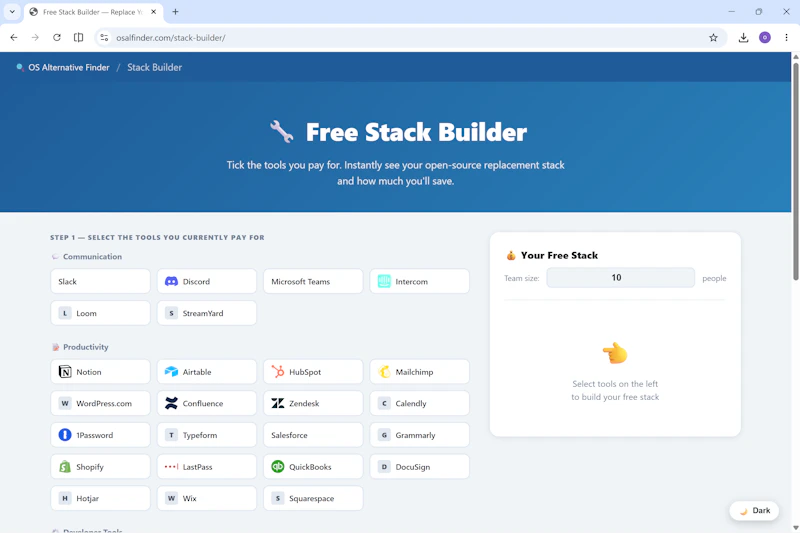Click the Squarespace S icon

(278, 498)
